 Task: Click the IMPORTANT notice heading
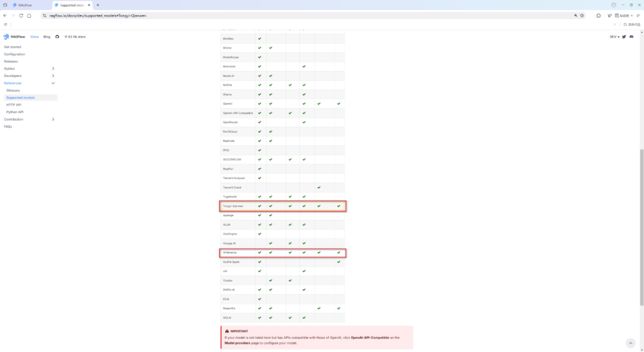tap(239, 331)
